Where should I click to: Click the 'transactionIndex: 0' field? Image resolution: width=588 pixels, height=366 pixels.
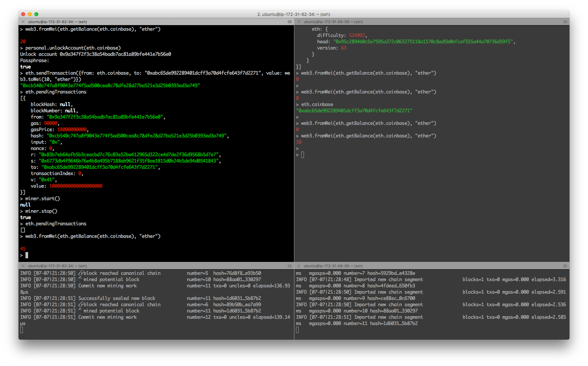pyautogui.click(x=57, y=173)
